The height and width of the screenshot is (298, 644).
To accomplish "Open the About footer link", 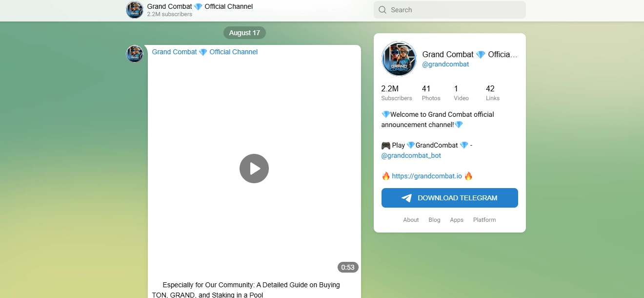I will (x=411, y=220).
